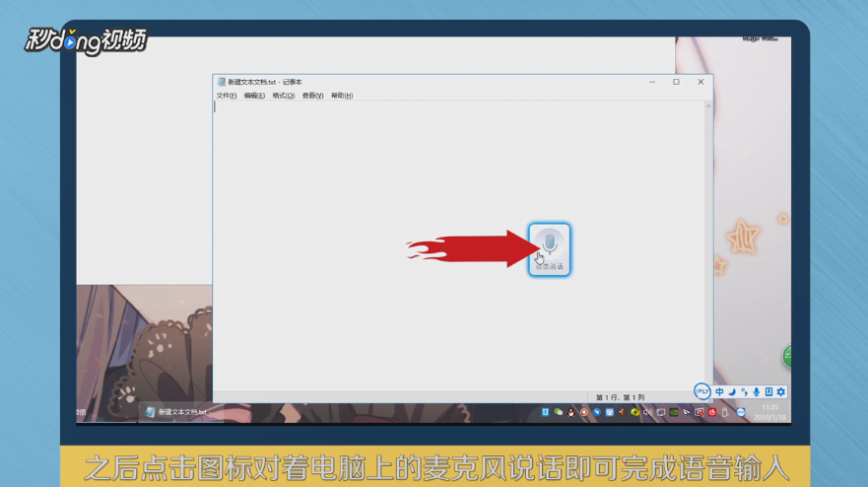Close the Notepad window

(x=701, y=82)
